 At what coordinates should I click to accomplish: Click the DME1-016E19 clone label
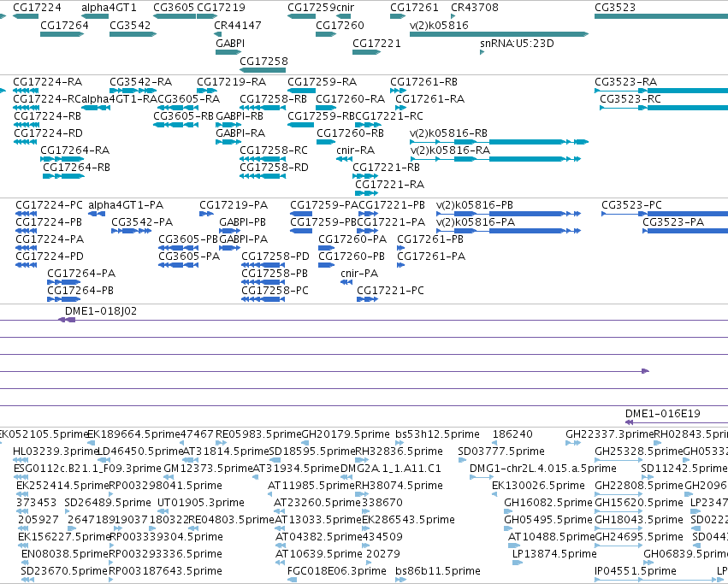662,414
